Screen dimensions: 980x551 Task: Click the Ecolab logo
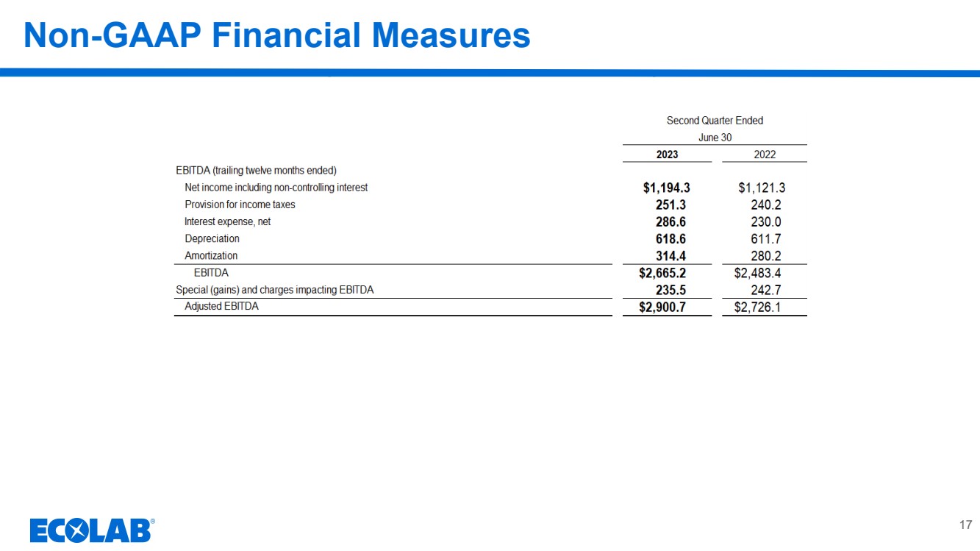pyautogui.click(x=92, y=530)
